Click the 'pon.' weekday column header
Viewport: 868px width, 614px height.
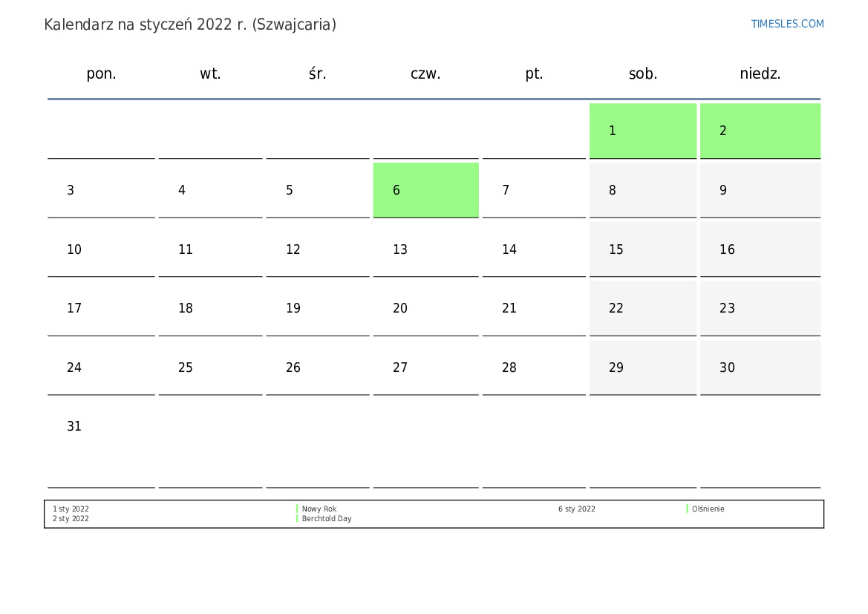click(101, 74)
